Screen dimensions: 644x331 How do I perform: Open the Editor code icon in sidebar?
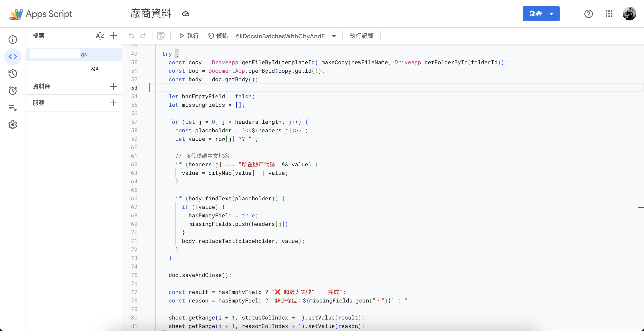13,56
